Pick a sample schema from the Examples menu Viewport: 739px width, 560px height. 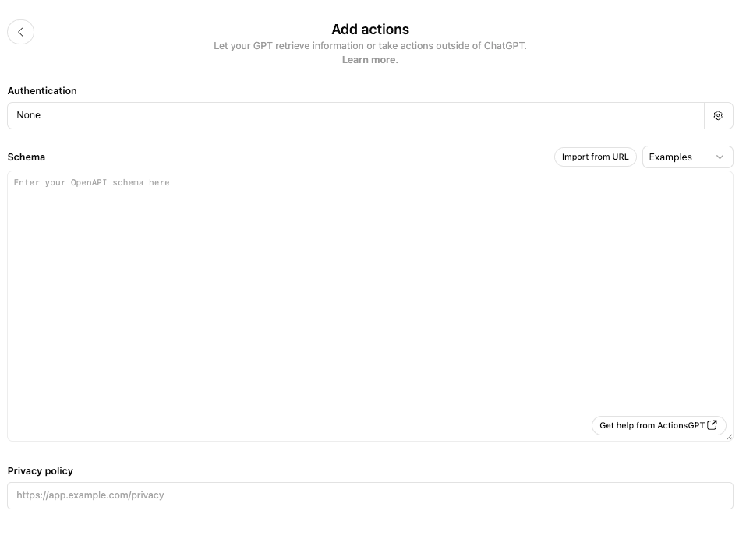(x=688, y=157)
